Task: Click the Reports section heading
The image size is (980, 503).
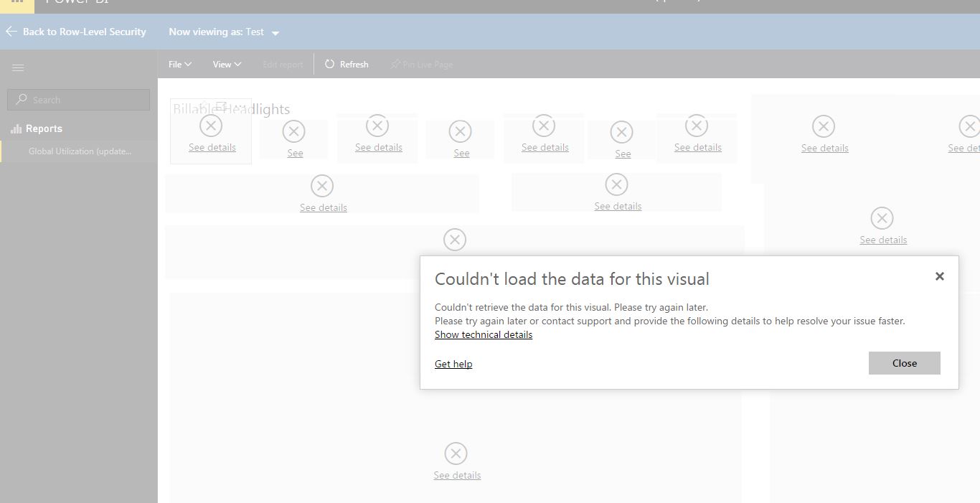Action: coord(44,128)
